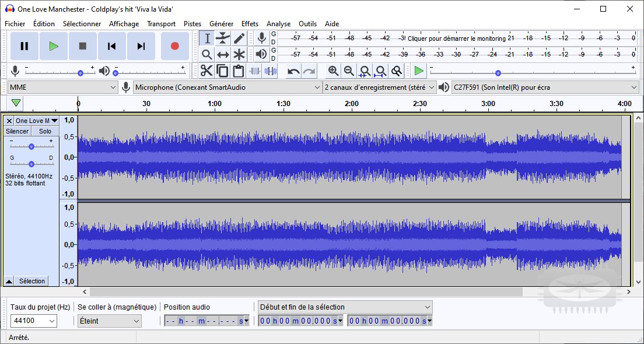Click the red Record button
This screenshot has width=644, height=344.
tap(174, 47)
